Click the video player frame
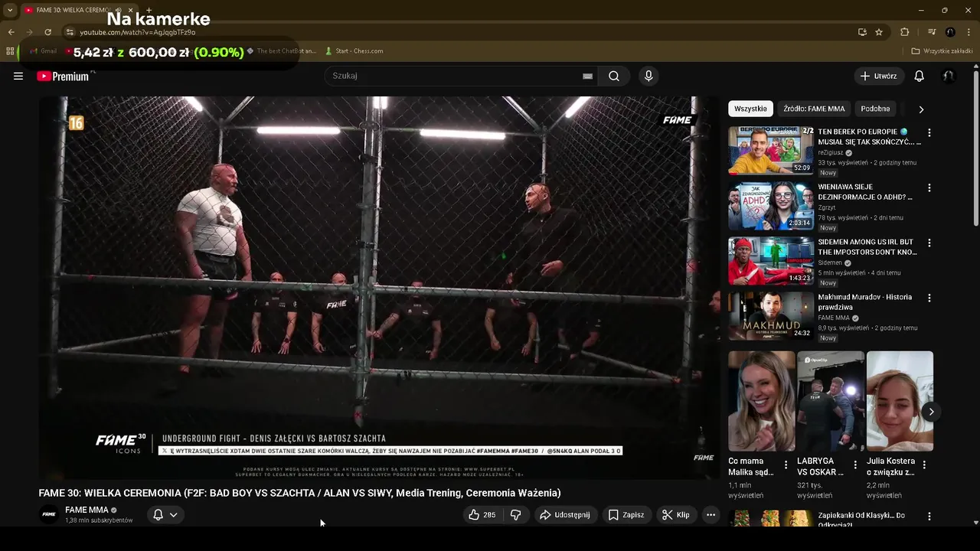 (x=379, y=287)
